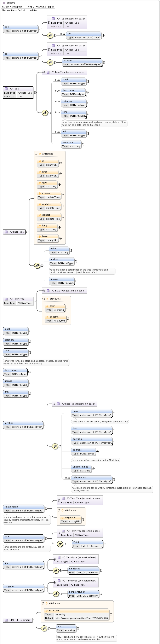
Task: Click the @ icon of the targetPOI attribute
Action: click(63, 517)
